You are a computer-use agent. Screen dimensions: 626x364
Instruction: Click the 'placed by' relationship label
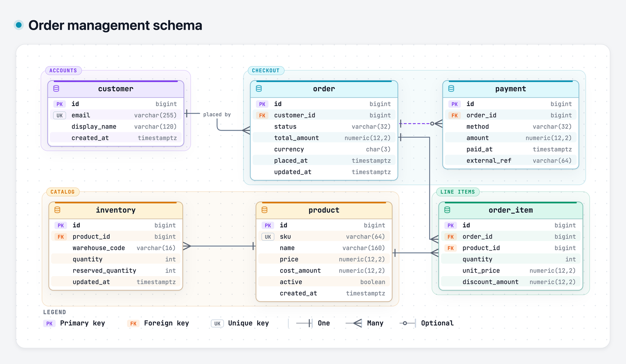[217, 115]
